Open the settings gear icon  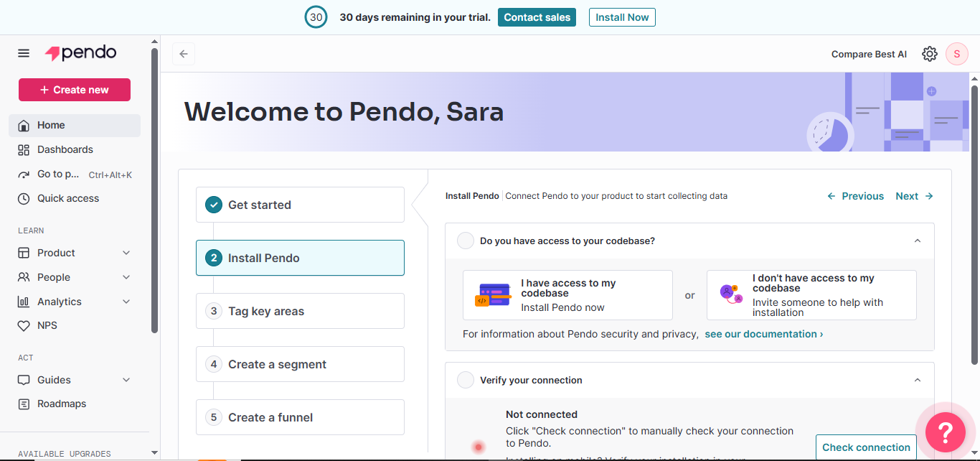(x=930, y=54)
